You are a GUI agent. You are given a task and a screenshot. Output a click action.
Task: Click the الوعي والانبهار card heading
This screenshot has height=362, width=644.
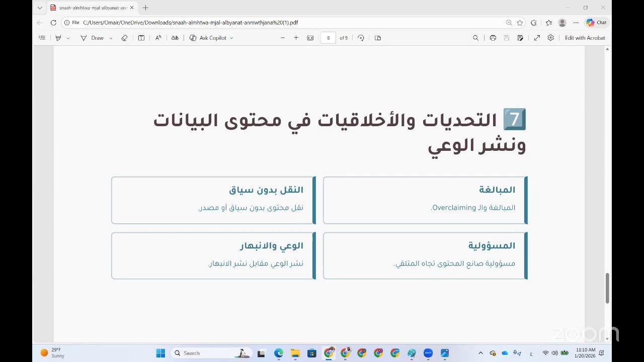[272, 246]
